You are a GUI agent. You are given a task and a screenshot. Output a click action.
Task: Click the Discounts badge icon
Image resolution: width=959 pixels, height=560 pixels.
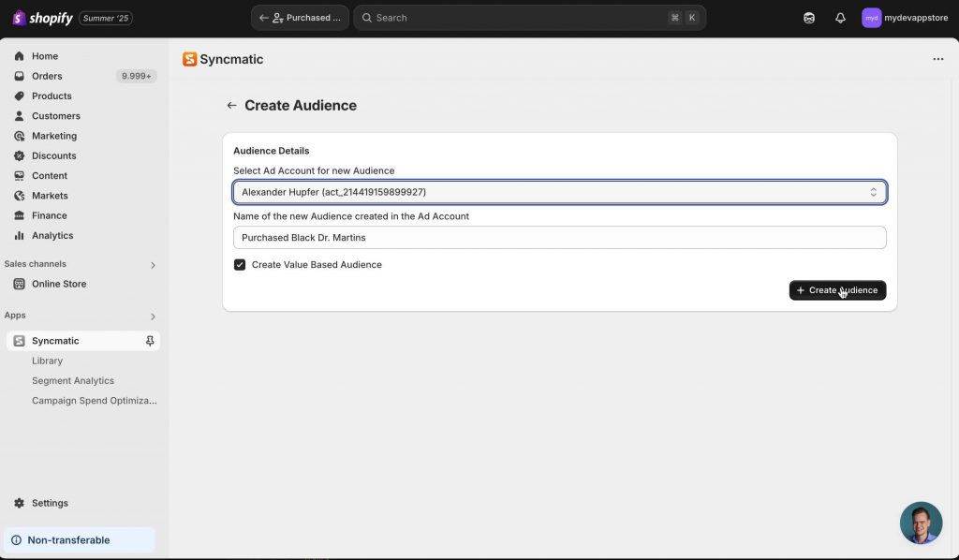pos(19,155)
